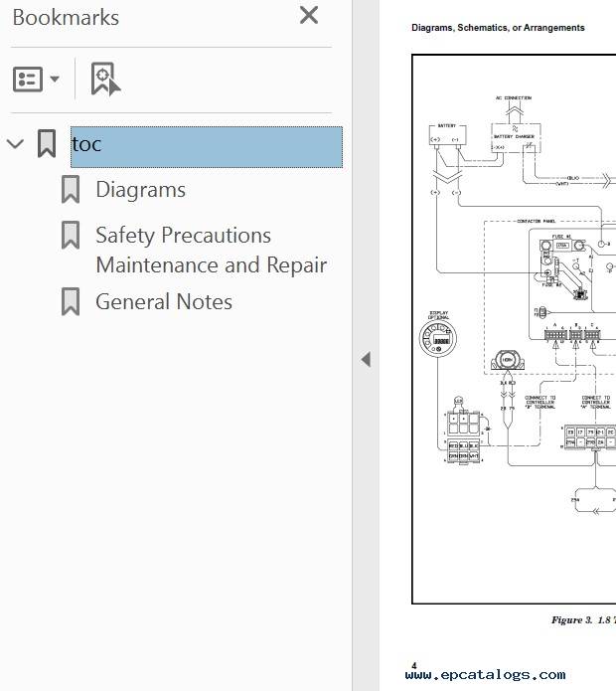Open the bookmark options list icon

point(28,80)
